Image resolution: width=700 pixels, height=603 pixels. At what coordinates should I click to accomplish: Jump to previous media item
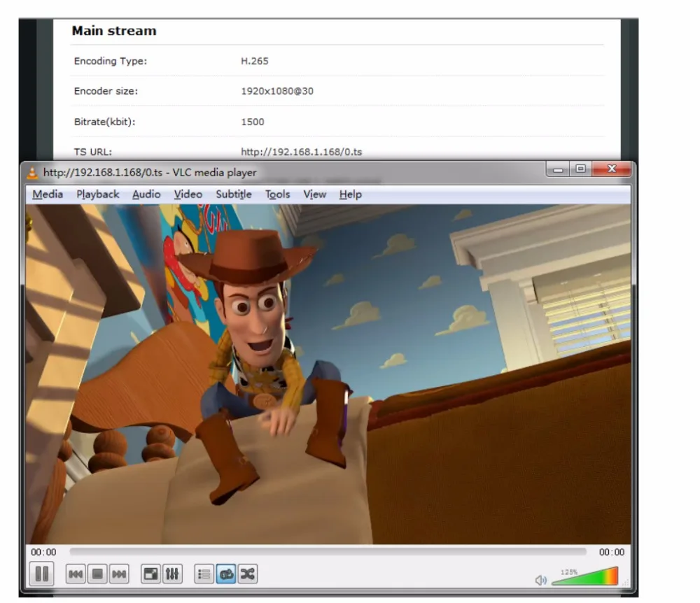tap(76, 574)
